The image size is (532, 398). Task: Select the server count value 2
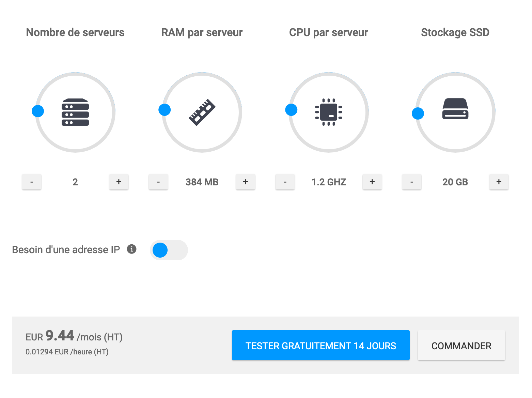pos(75,182)
